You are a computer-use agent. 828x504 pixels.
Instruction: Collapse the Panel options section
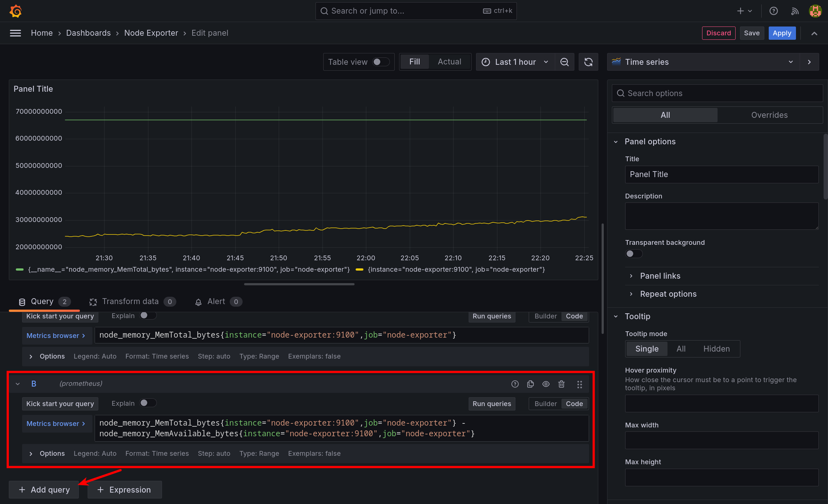(650, 142)
